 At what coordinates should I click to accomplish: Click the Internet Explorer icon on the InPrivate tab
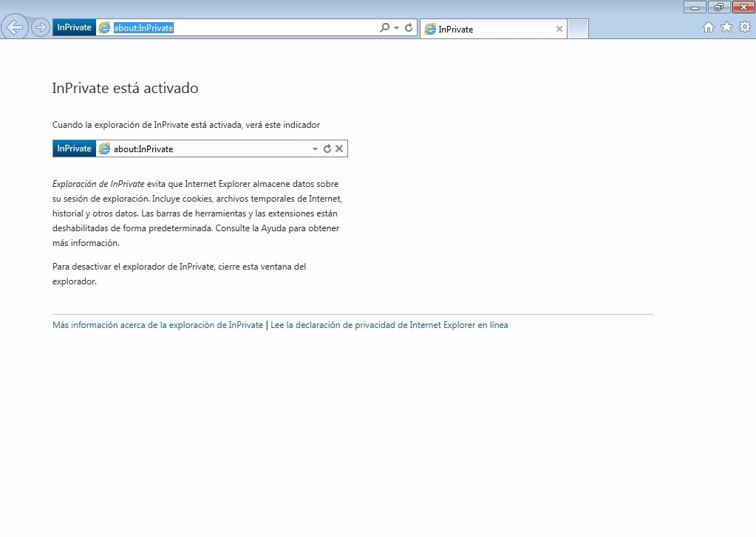pos(430,30)
